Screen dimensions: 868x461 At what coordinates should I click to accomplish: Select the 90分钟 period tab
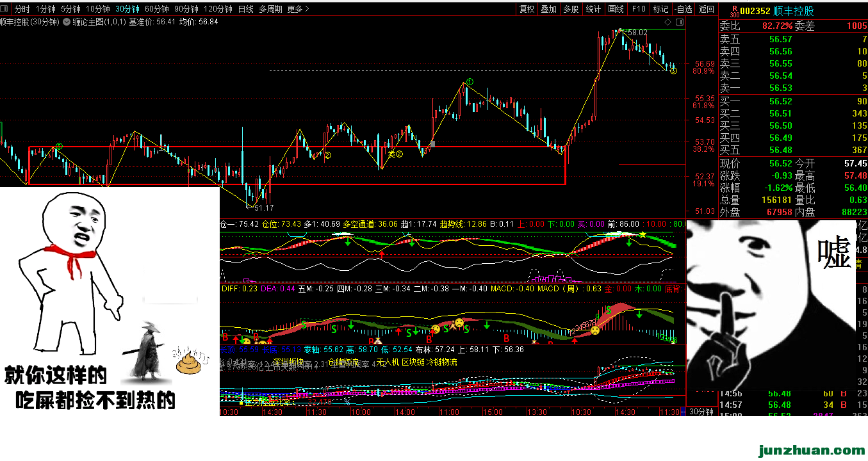[186, 9]
